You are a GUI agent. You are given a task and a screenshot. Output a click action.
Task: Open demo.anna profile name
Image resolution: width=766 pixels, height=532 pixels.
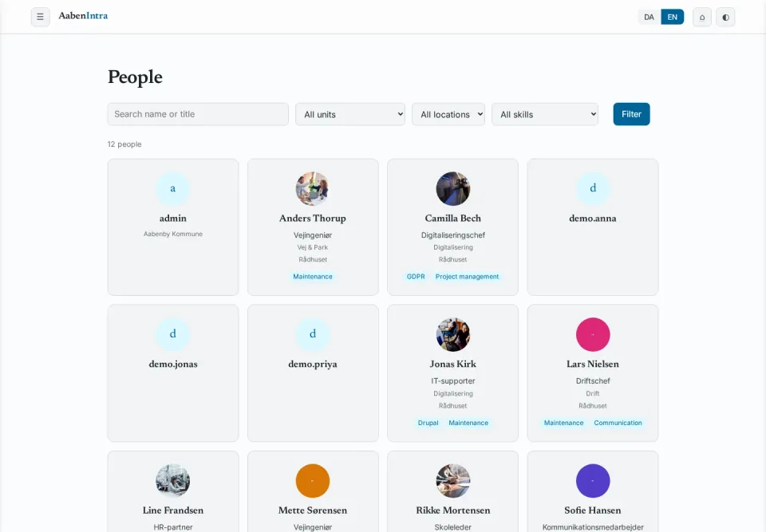coord(593,219)
